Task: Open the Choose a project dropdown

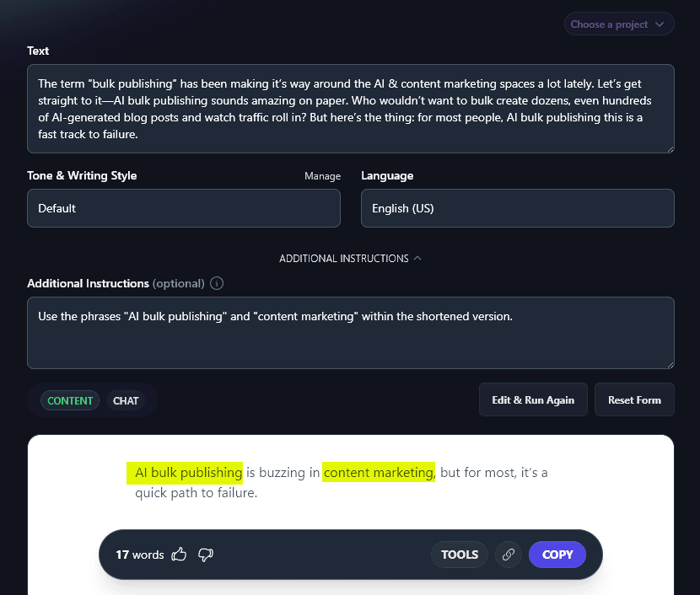Action: [x=618, y=24]
